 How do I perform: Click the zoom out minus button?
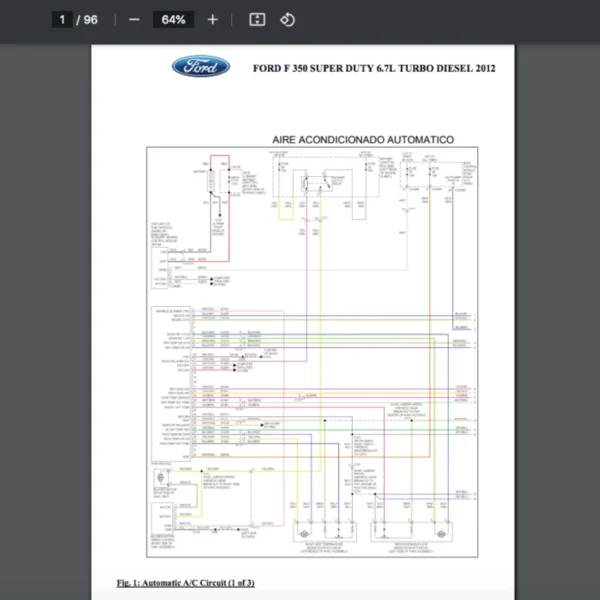pos(134,19)
